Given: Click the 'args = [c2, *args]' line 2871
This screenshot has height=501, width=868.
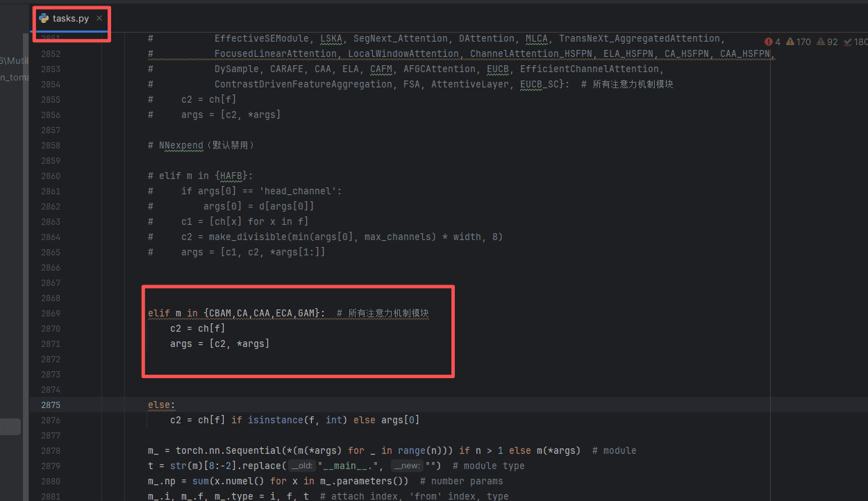Looking at the screenshot, I should (219, 343).
